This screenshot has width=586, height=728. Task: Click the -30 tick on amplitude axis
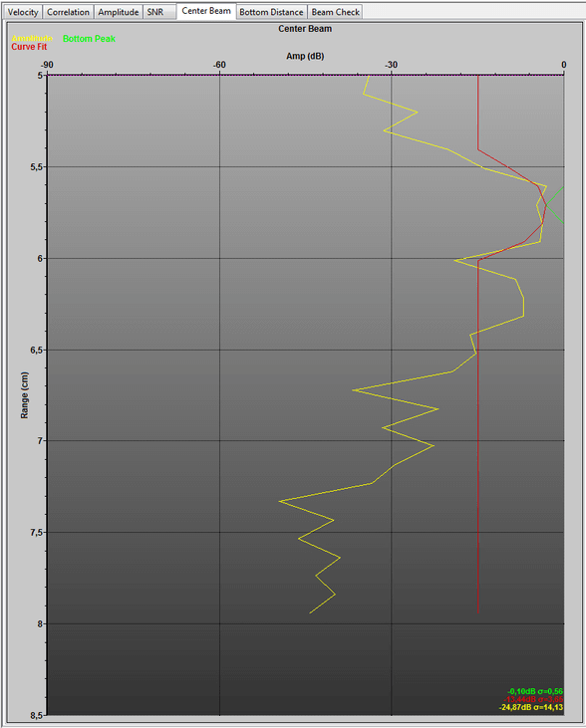pos(392,65)
